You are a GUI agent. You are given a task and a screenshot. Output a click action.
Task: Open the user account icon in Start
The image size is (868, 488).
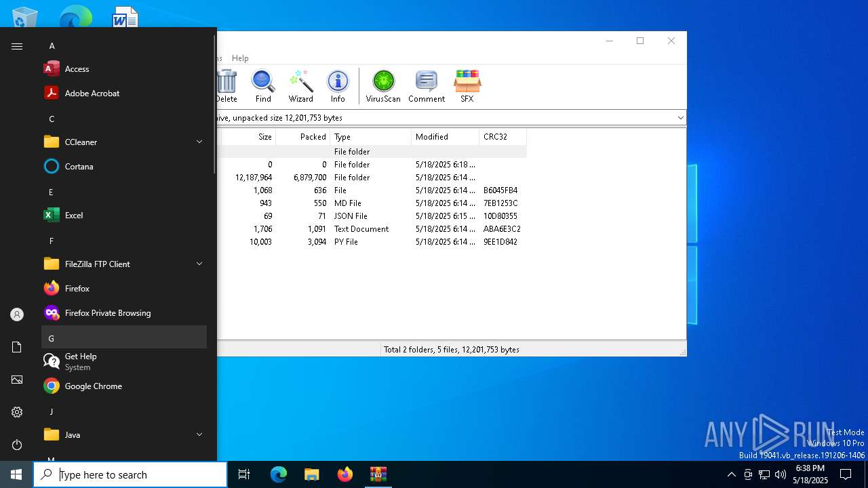(17, 314)
